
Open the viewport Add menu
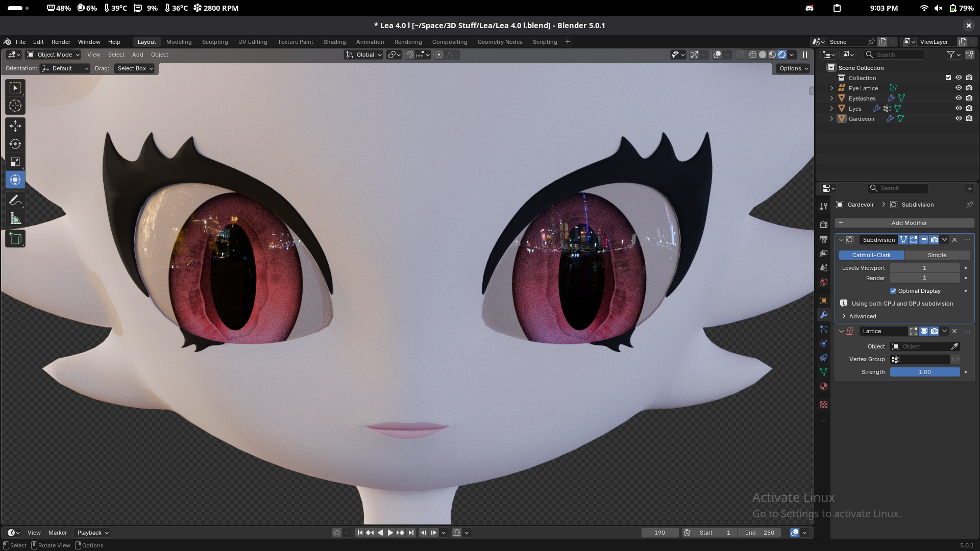point(138,55)
